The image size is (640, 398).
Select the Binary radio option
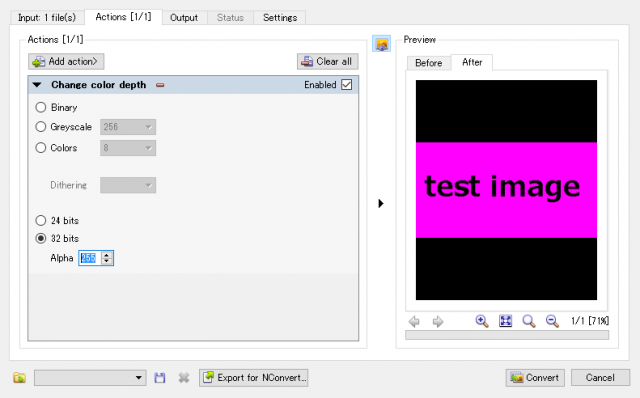(40, 107)
